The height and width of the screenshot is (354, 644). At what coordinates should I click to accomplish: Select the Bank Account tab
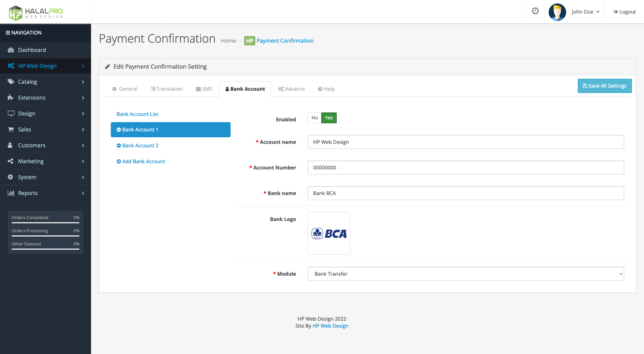point(245,89)
